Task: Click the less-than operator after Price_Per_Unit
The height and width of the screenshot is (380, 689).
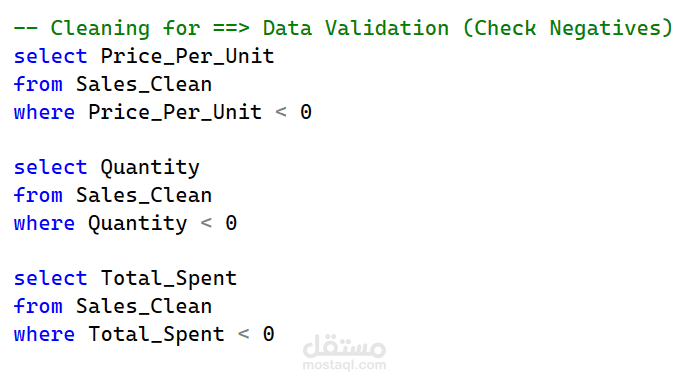Action: click(281, 112)
